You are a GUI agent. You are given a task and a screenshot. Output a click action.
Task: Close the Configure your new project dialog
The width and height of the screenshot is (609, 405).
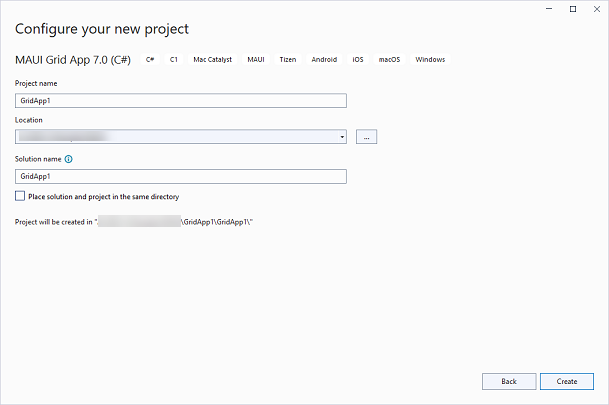pos(595,9)
